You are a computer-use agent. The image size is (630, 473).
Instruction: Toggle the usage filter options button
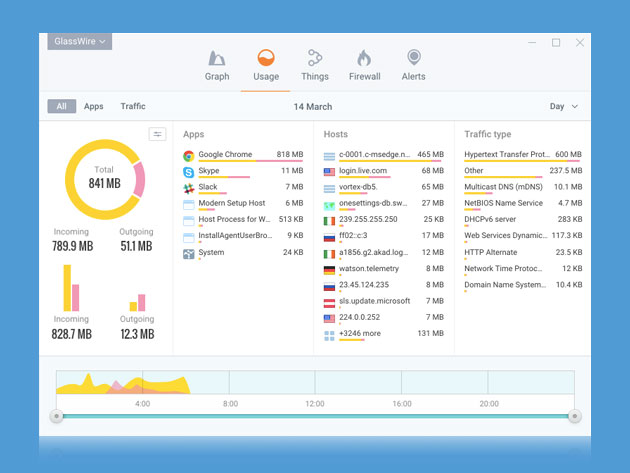point(157,134)
